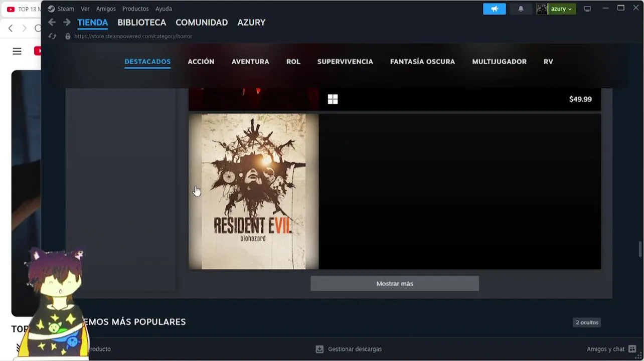Click the Mostrar más button

click(x=395, y=283)
